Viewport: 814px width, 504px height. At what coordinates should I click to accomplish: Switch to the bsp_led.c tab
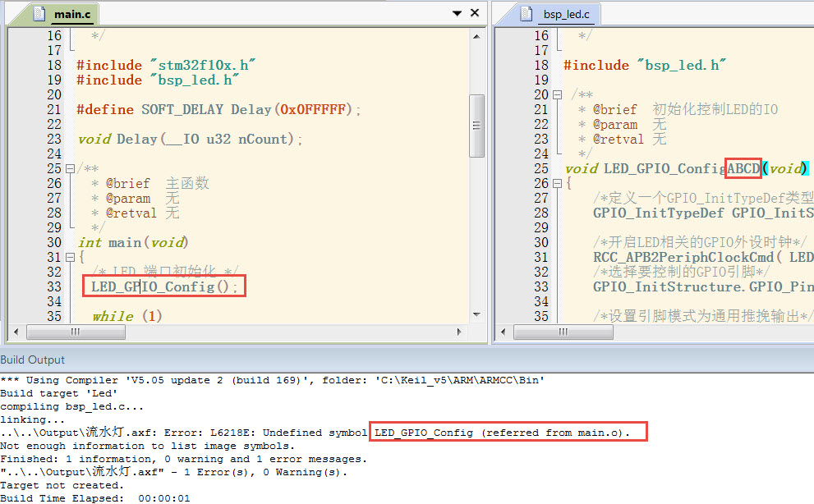(x=566, y=15)
